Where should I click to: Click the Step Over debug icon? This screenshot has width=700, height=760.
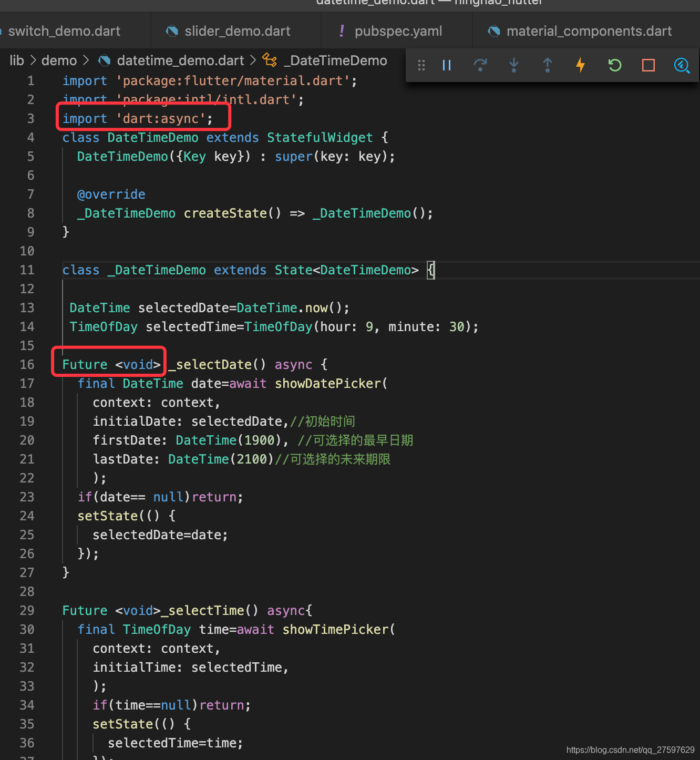pos(480,65)
